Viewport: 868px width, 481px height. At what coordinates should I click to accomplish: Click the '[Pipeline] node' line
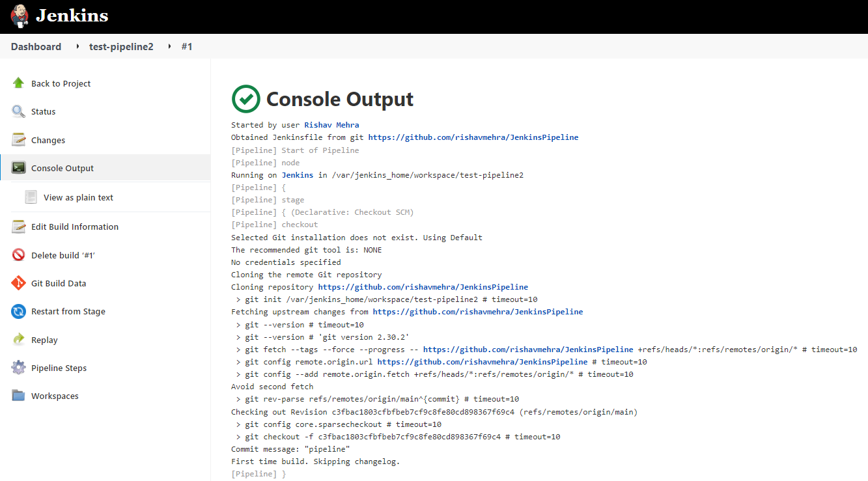tap(266, 163)
